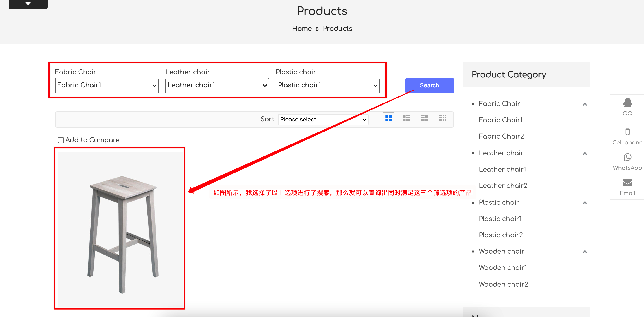Select the list view layout icon
This screenshot has height=317, width=644.
click(x=406, y=118)
